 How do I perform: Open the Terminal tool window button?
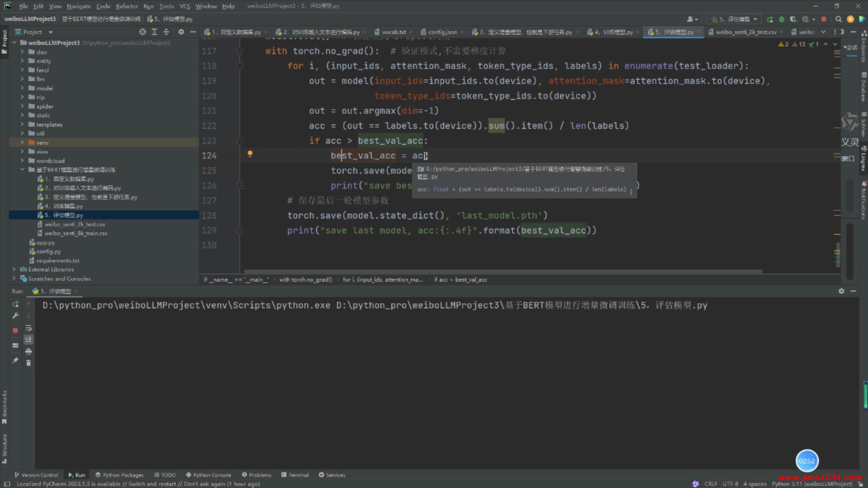pos(295,475)
